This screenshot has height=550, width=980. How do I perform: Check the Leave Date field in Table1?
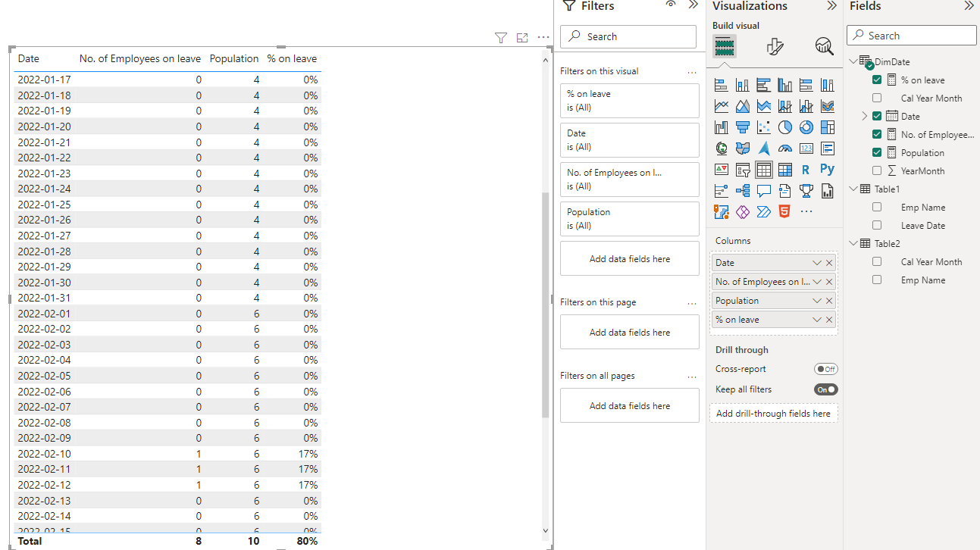click(877, 225)
